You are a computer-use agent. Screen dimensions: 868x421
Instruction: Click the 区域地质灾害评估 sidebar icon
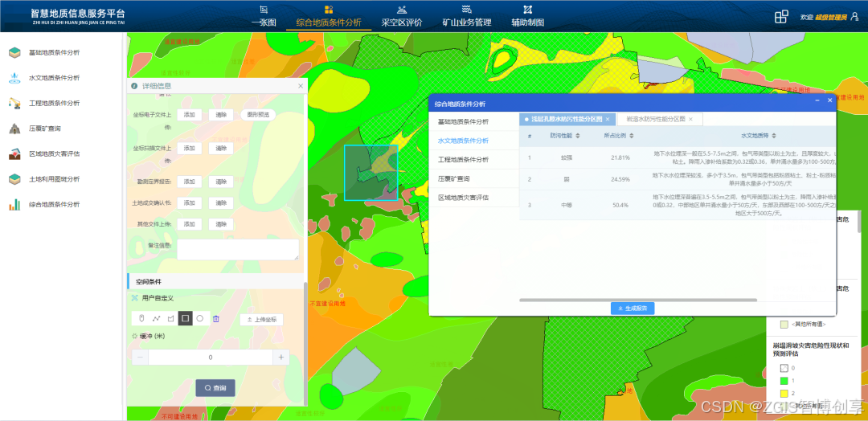pos(14,153)
